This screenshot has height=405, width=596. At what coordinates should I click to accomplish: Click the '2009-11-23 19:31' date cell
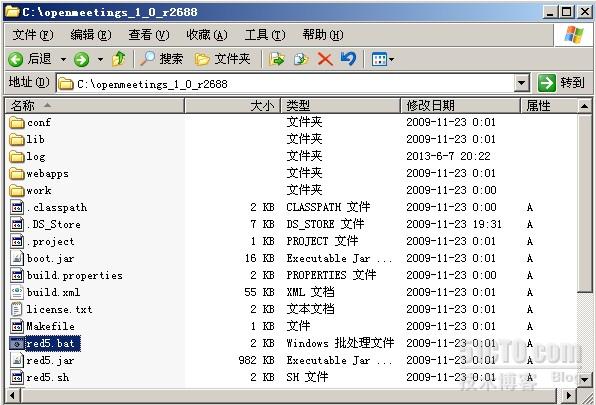(454, 224)
